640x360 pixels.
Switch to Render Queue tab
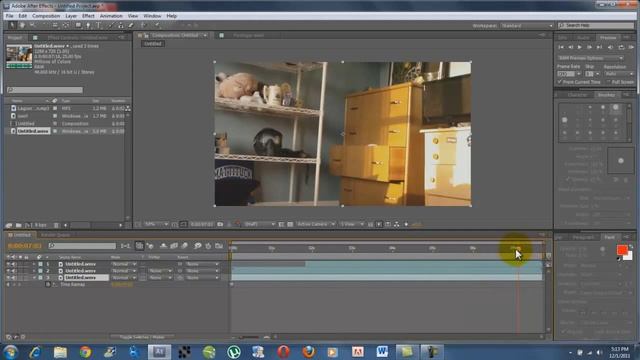(x=55, y=235)
